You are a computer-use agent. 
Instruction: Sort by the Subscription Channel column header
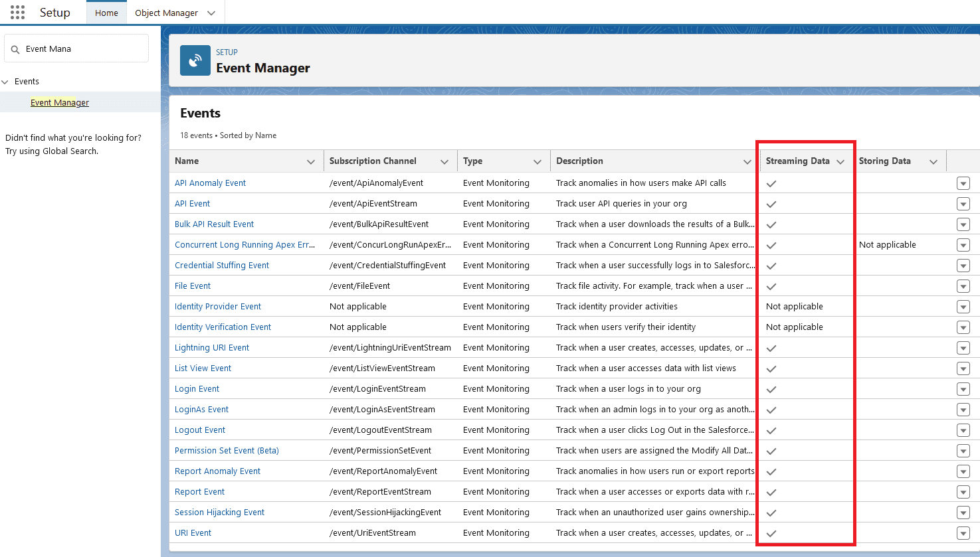coord(373,161)
